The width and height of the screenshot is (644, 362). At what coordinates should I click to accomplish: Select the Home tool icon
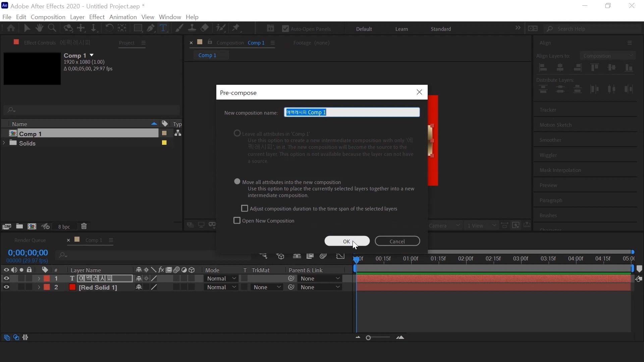click(11, 28)
